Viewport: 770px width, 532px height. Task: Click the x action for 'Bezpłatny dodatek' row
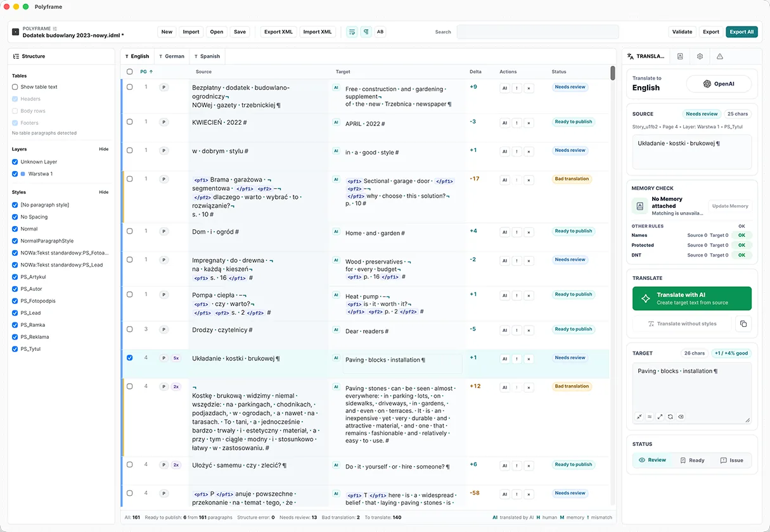529,88
